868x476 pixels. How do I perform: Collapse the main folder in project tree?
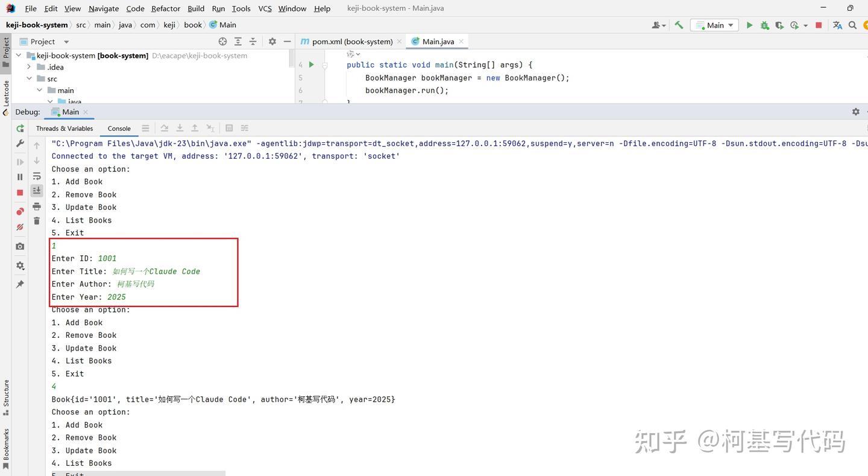coord(40,90)
